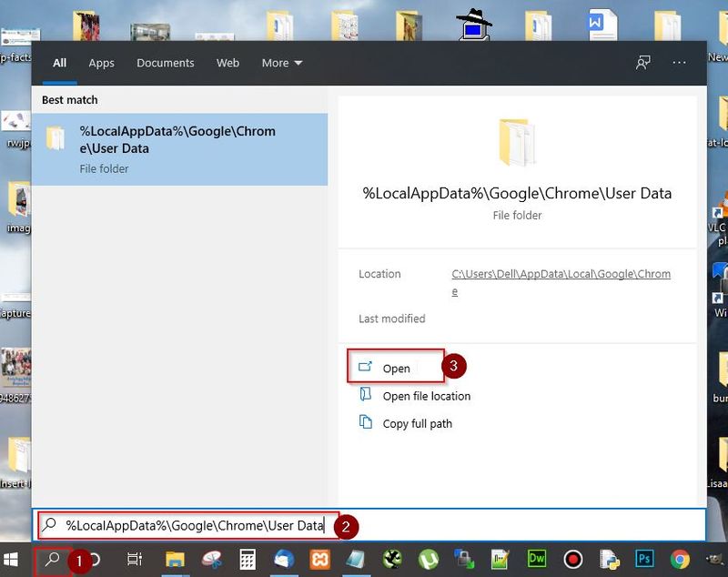728x577 pixels.
Task: Click the Open file location icon
Action: [x=366, y=395]
